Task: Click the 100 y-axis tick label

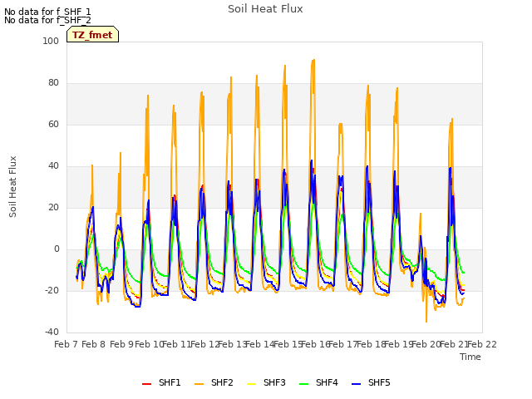Action: click(51, 41)
